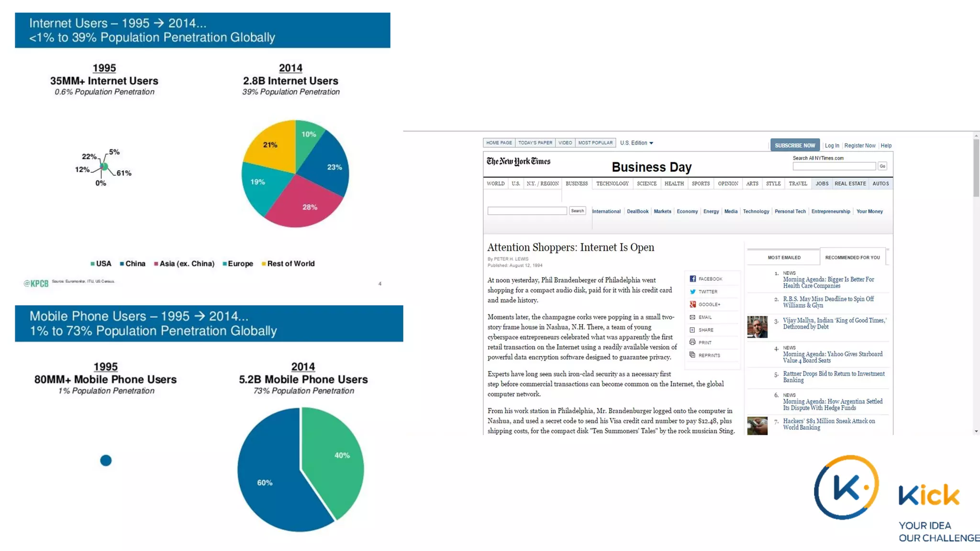Click the Search button beside the article search box
980x551 pixels.
point(577,211)
